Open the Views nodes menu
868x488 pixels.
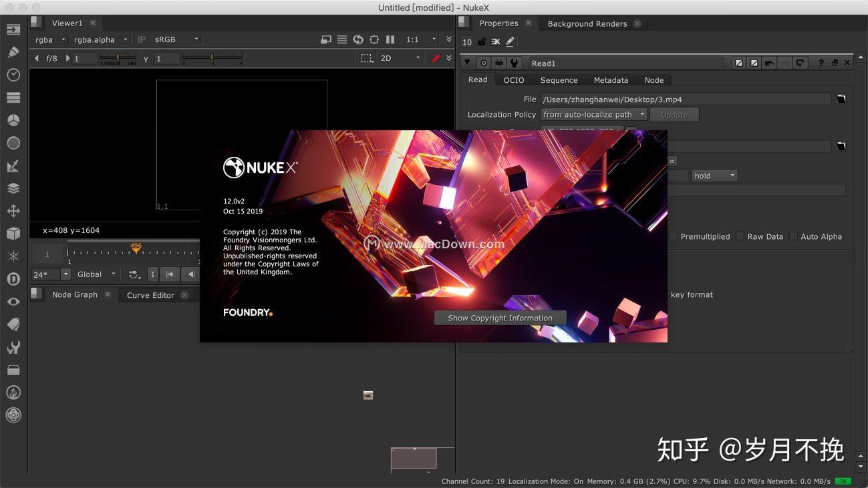coord(13,302)
